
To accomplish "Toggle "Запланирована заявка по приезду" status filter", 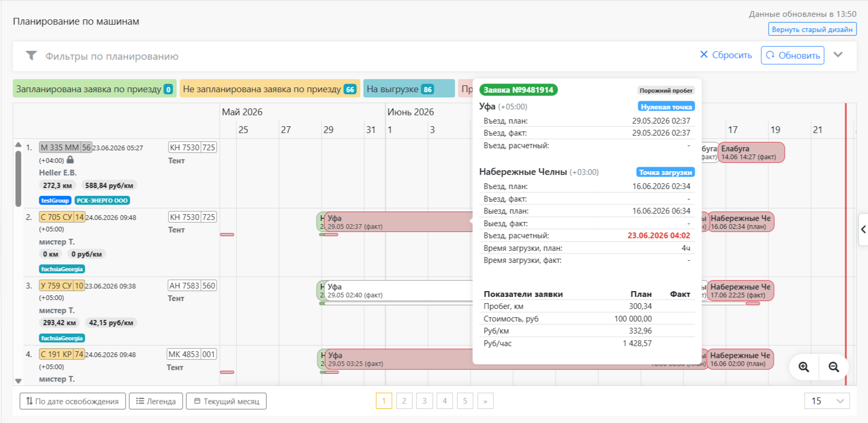I will pyautogui.click(x=95, y=88).
